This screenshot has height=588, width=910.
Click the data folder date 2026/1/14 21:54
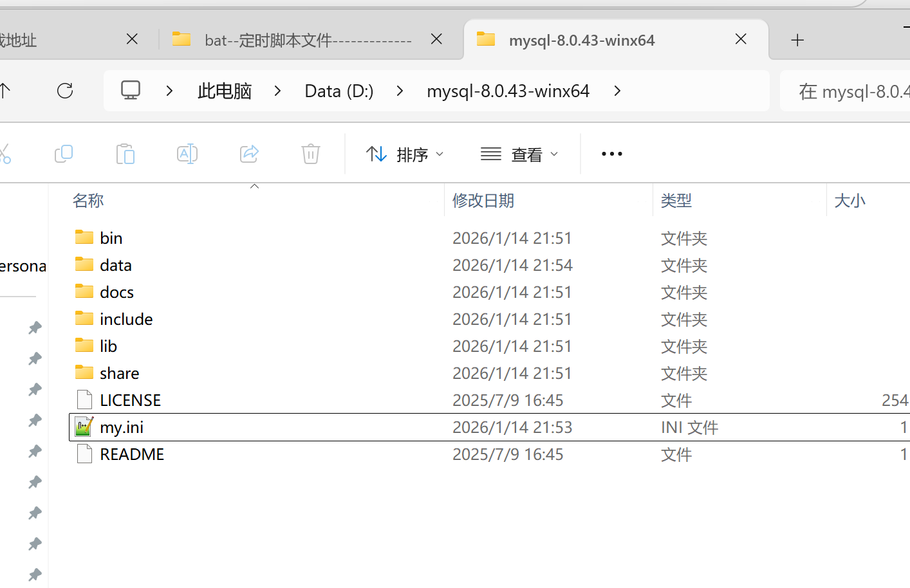click(512, 265)
